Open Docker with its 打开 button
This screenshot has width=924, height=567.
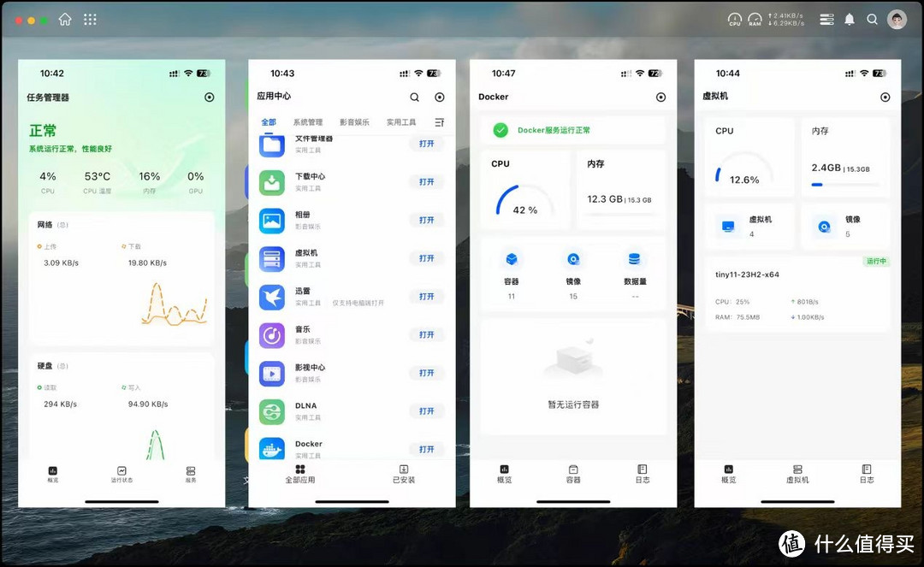point(427,450)
